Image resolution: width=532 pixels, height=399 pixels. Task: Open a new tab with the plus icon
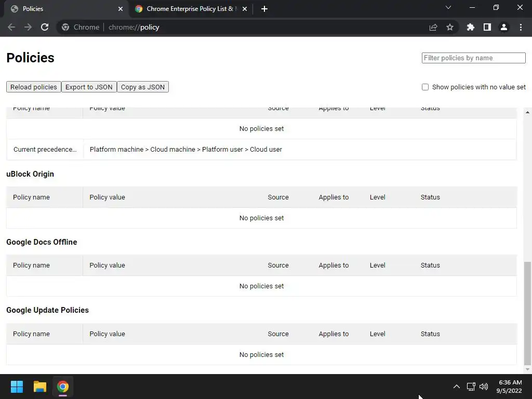[264, 9]
